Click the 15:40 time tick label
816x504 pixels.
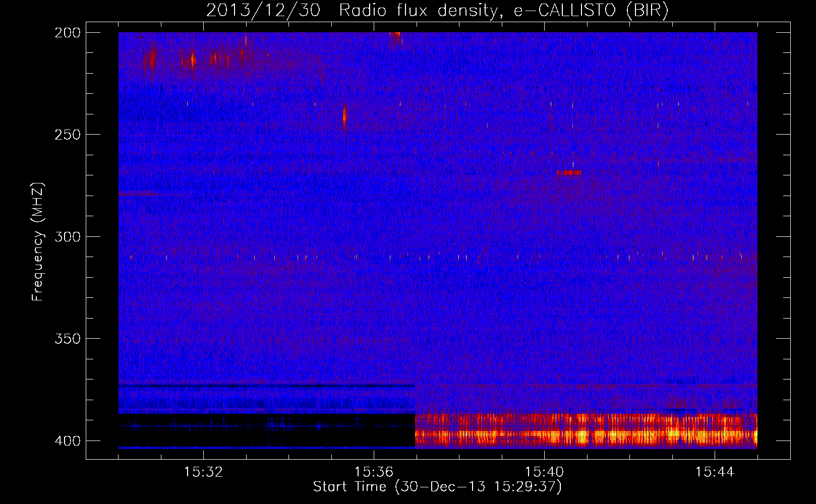pos(545,472)
